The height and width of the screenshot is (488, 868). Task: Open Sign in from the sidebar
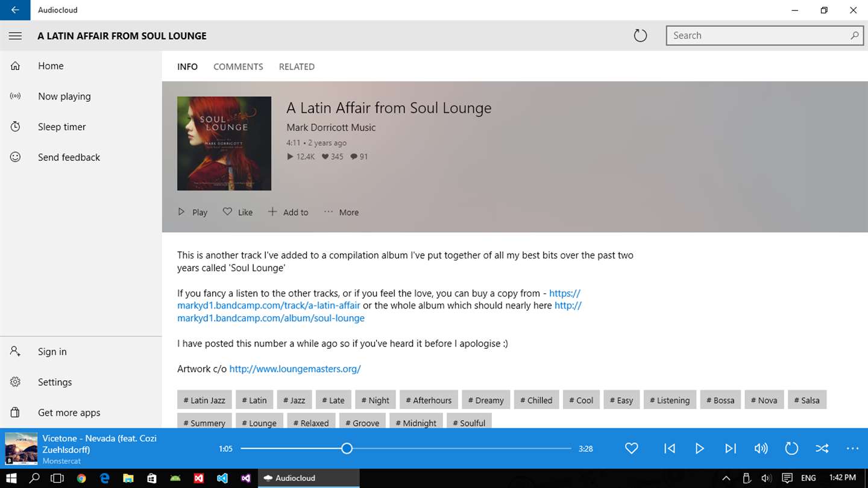click(x=81, y=352)
